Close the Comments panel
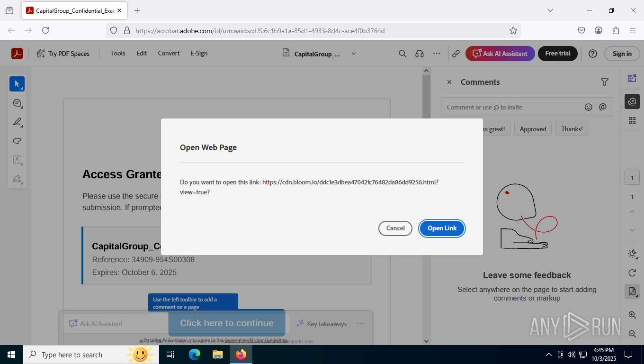The width and height of the screenshot is (644, 364). point(449,82)
